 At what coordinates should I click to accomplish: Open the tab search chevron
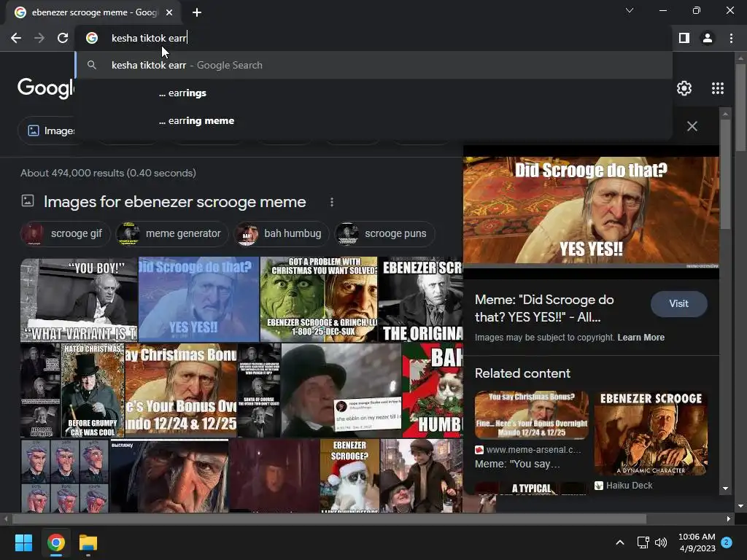tap(630, 10)
